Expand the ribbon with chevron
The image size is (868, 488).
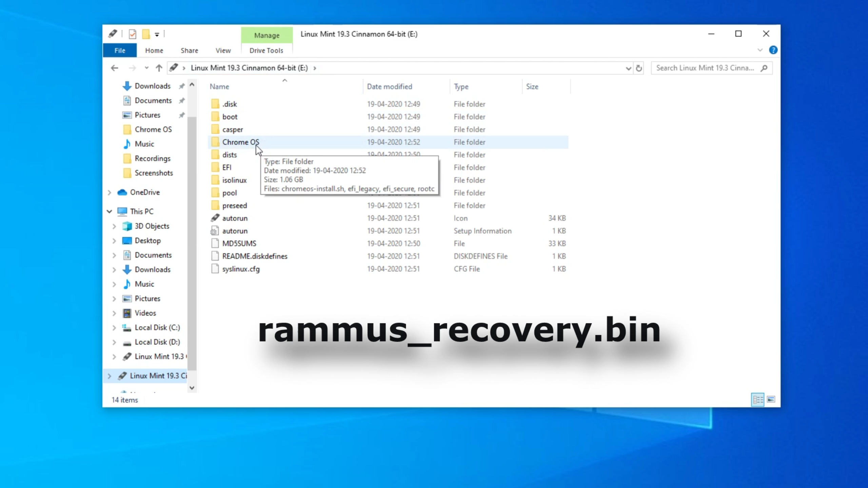coord(760,50)
